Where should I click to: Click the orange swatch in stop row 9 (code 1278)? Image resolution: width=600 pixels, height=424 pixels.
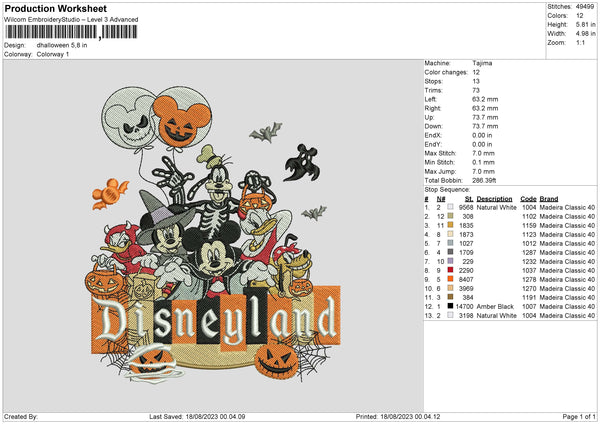pos(450,279)
